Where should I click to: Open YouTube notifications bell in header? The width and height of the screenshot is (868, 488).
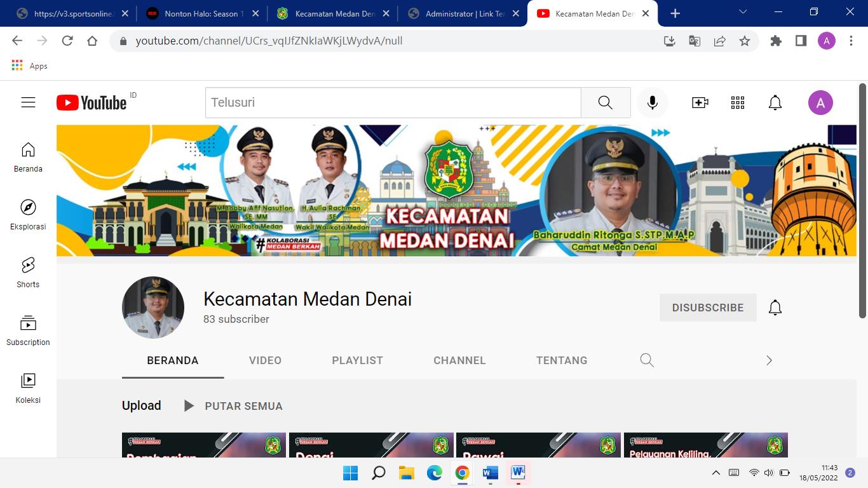[x=775, y=102]
